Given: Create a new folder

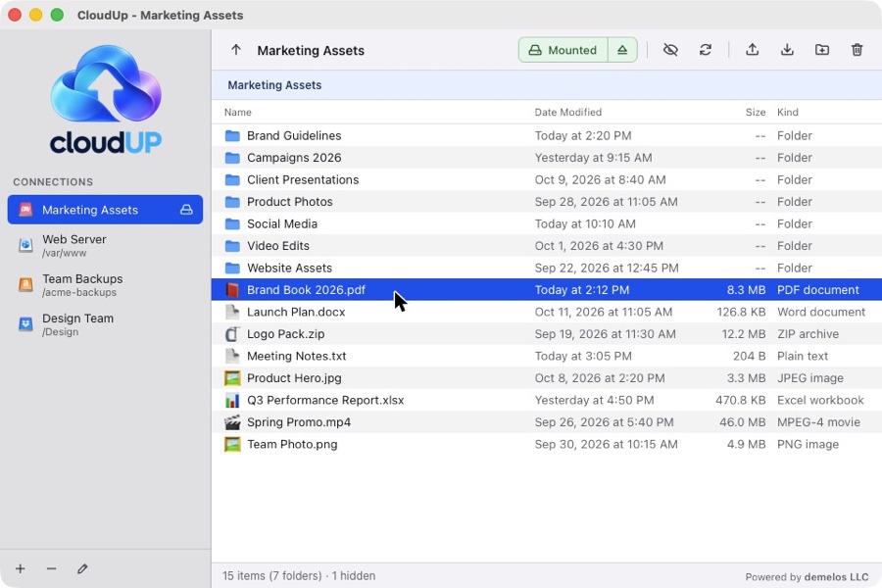Looking at the screenshot, I should click(822, 50).
